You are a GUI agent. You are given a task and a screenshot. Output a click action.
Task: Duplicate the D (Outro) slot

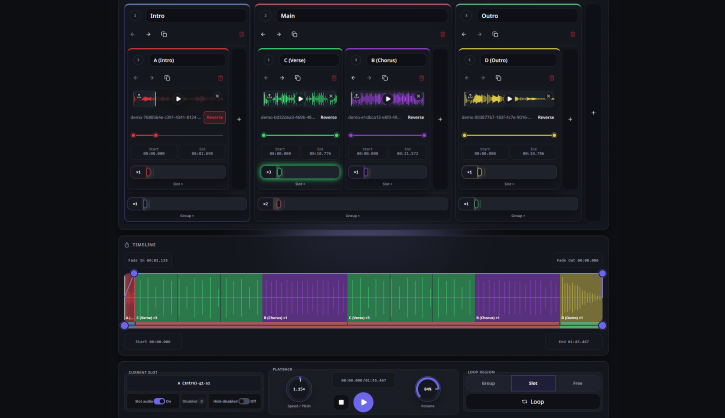pos(498,78)
